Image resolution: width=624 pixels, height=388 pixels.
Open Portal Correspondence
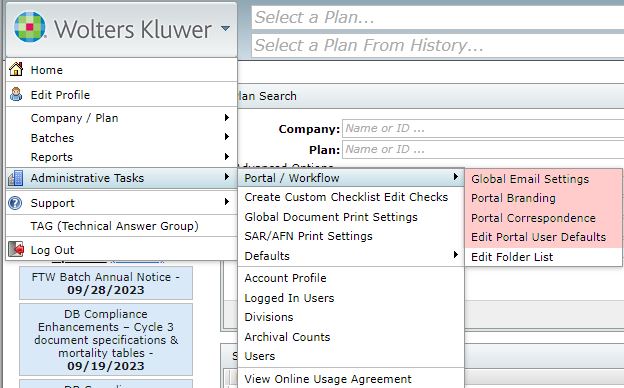[543, 218]
